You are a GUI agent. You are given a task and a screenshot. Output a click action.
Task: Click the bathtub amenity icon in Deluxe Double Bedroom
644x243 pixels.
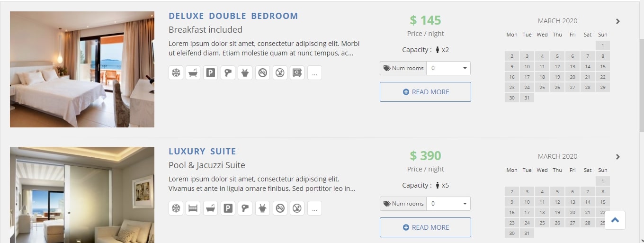193,72
